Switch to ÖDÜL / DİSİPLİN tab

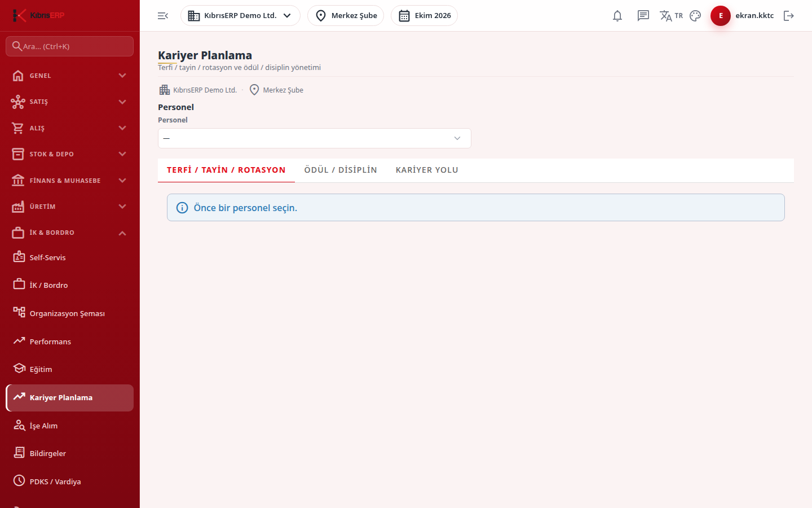341,170
